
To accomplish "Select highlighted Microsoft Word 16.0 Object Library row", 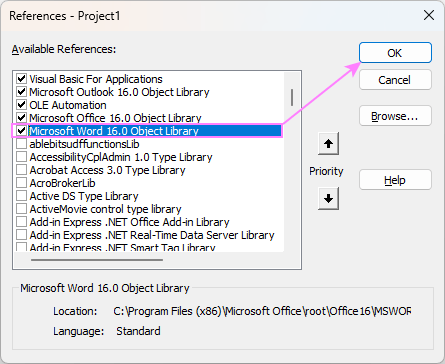I will 155,131.
